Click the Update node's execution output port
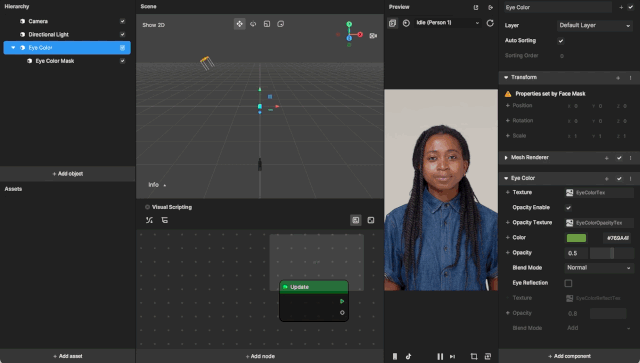This screenshot has width=640, height=363. click(342, 301)
